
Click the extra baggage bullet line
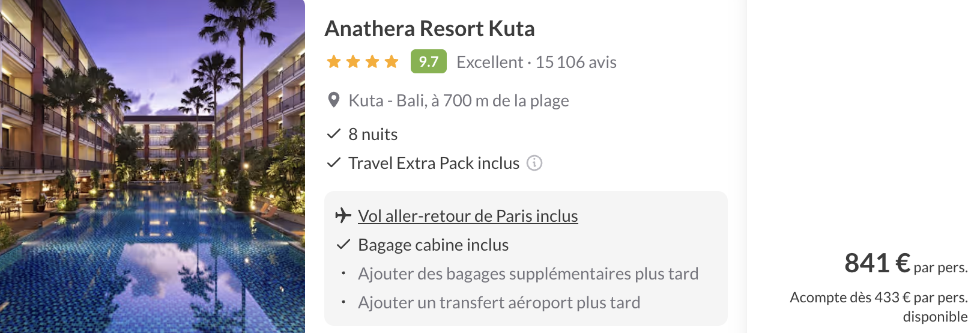coord(528,274)
